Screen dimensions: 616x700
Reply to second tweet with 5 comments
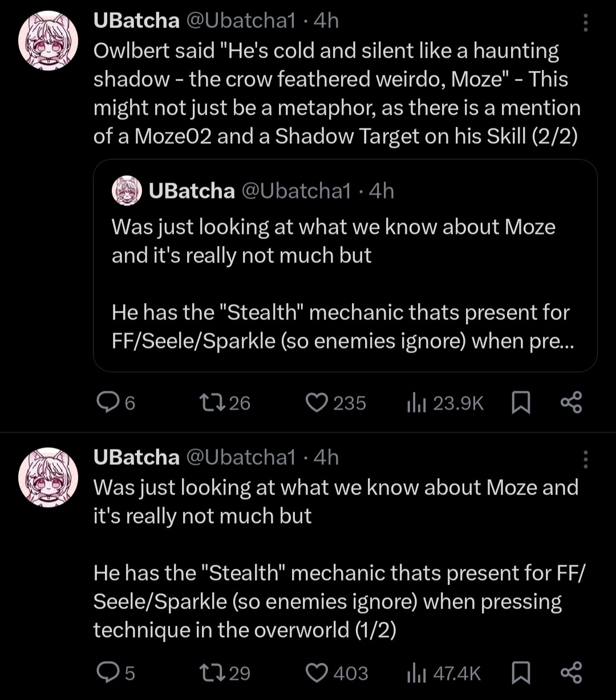[x=106, y=673]
